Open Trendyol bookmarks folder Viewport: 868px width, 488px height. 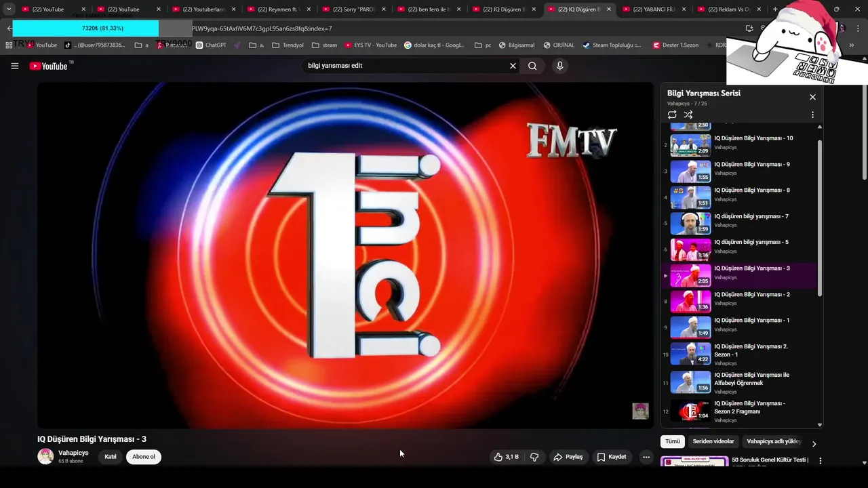288,45
